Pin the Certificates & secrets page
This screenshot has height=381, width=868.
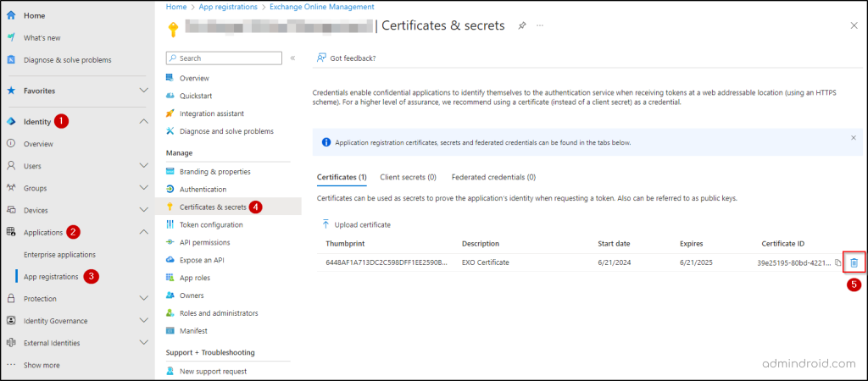click(x=522, y=25)
